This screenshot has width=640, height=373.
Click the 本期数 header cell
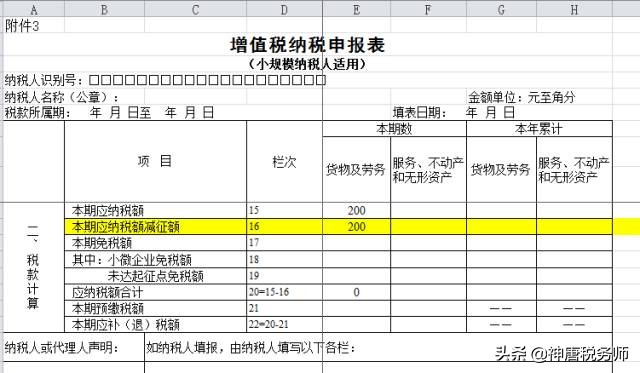[394, 129]
